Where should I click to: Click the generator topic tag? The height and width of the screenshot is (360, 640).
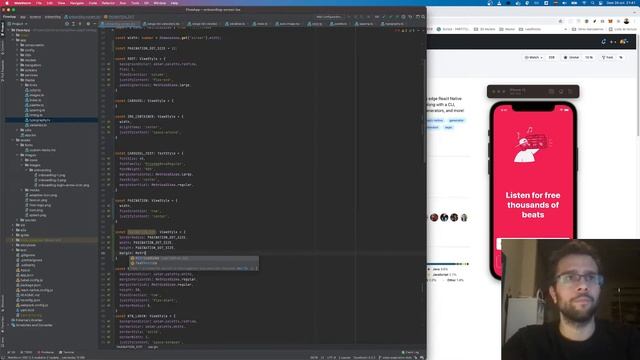pyautogui.click(x=456, y=120)
